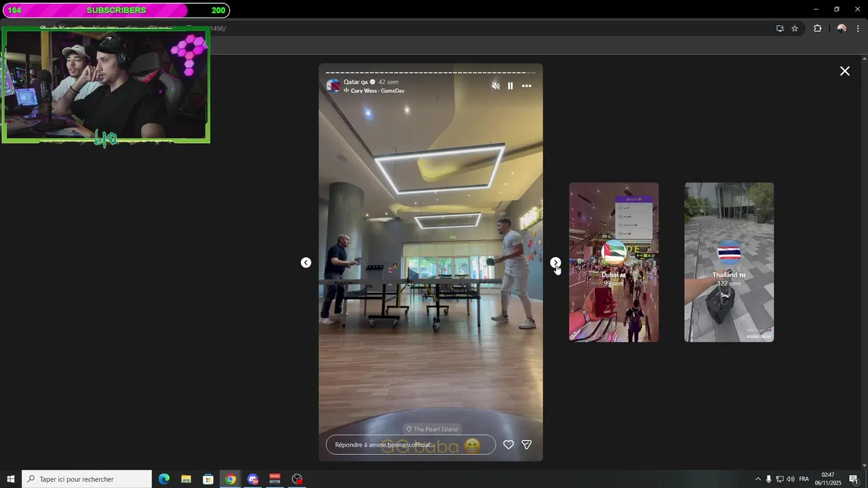This screenshot has width=868, height=488.
Task: Minimize the Chrome window
Action: [816, 9]
